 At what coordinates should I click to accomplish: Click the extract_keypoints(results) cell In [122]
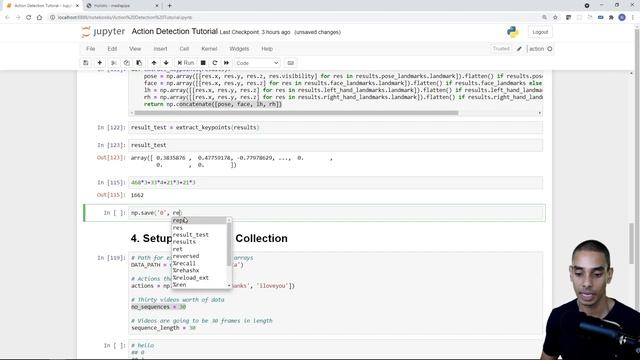pos(336,127)
